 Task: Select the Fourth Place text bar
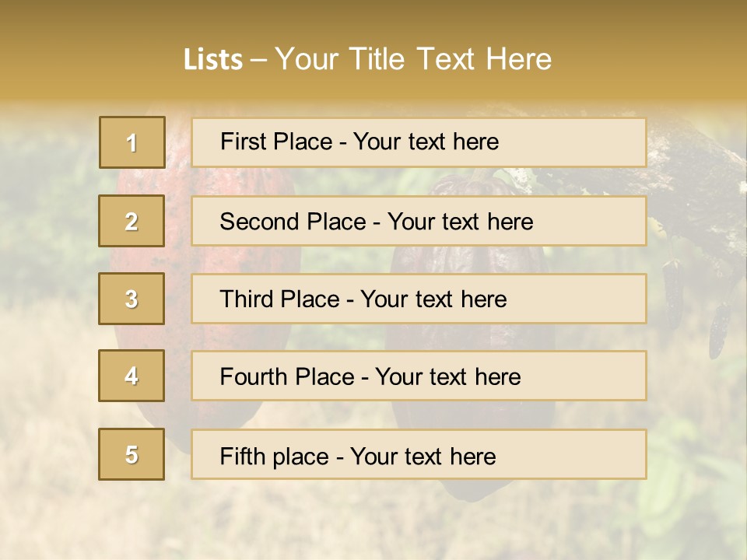tap(419, 376)
